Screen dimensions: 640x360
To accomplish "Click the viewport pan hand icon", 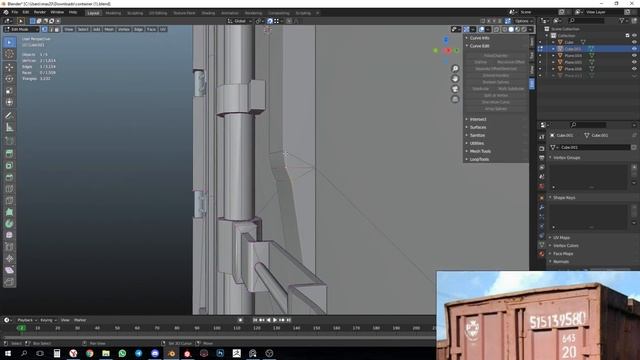I will coord(455,78).
